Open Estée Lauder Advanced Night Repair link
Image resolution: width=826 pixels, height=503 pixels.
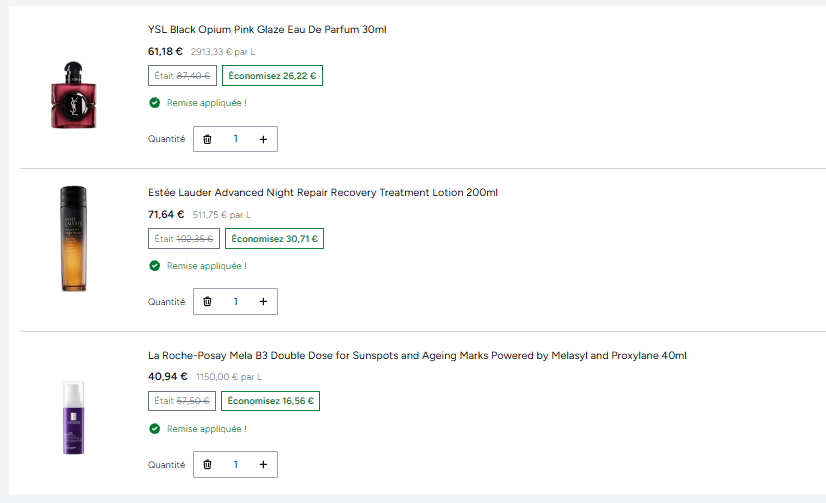click(x=322, y=193)
